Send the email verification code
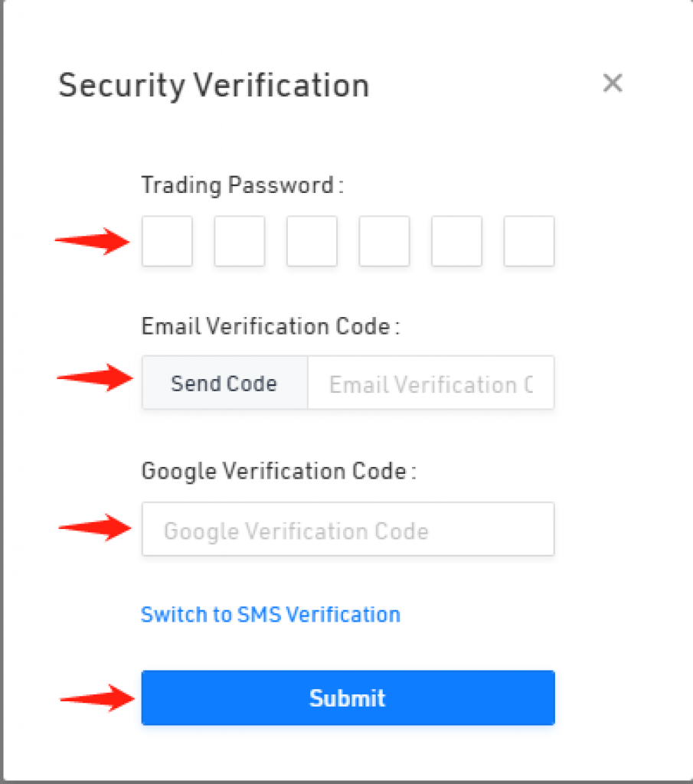The height and width of the screenshot is (784, 693). tap(224, 383)
